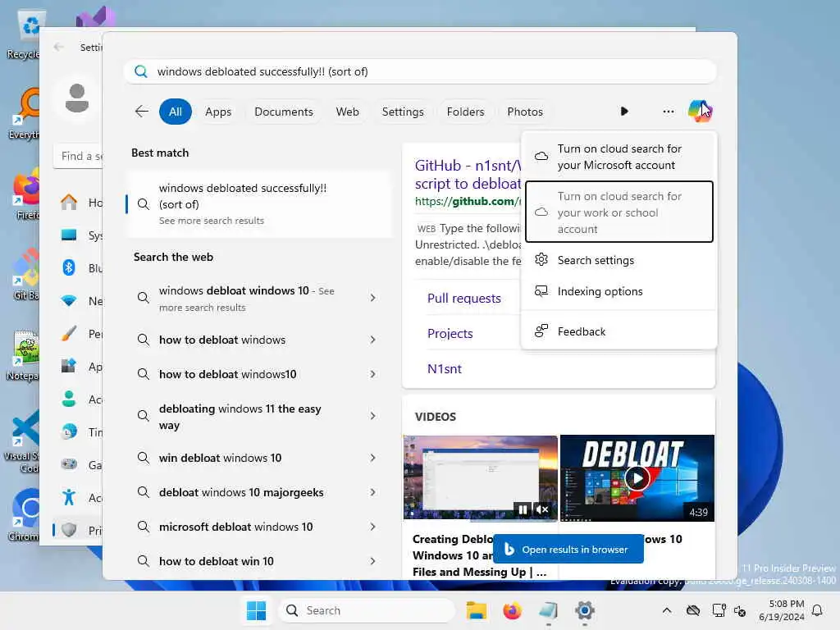Open the Settings gear in taskbar

pyautogui.click(x=584, y=610)
